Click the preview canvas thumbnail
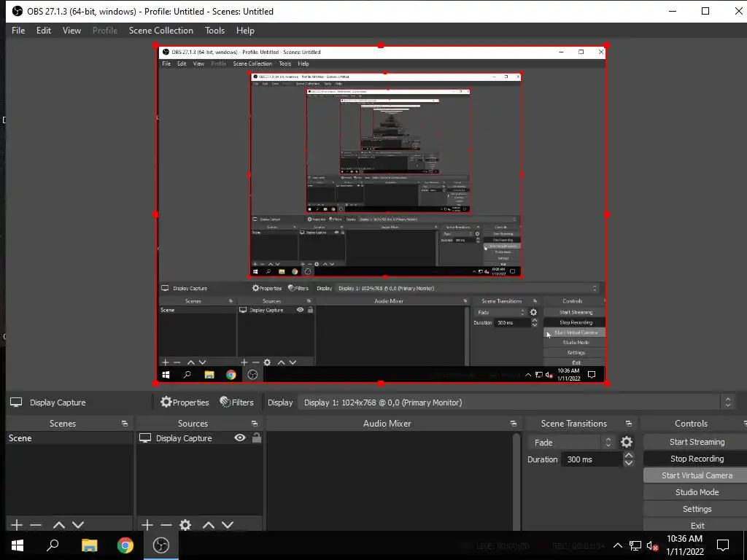 coord(381,214)
